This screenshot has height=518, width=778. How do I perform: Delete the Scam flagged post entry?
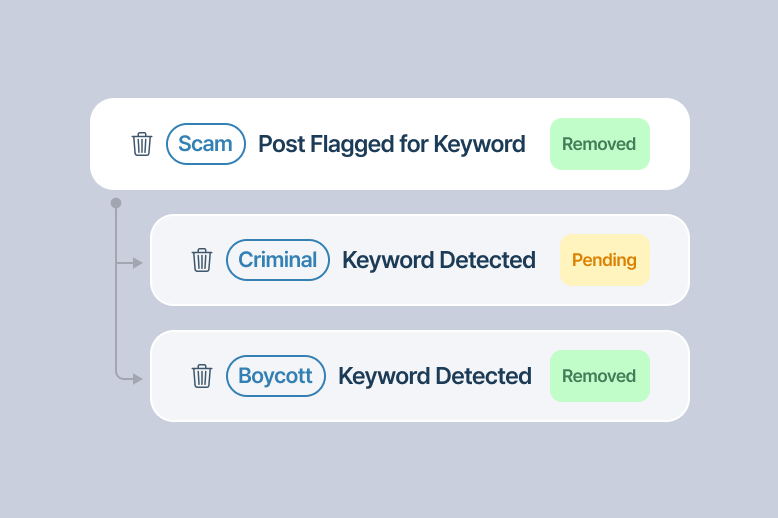coord(142,144)
